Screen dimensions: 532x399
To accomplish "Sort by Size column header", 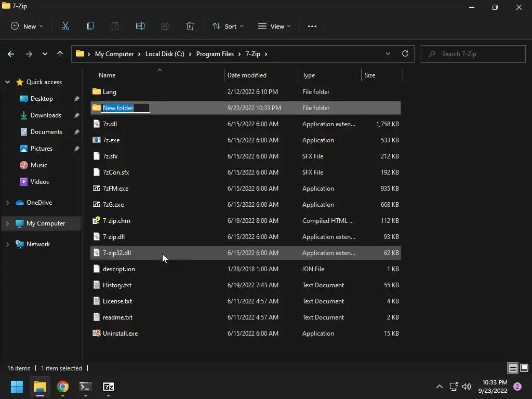I will (x=382, y=75).
